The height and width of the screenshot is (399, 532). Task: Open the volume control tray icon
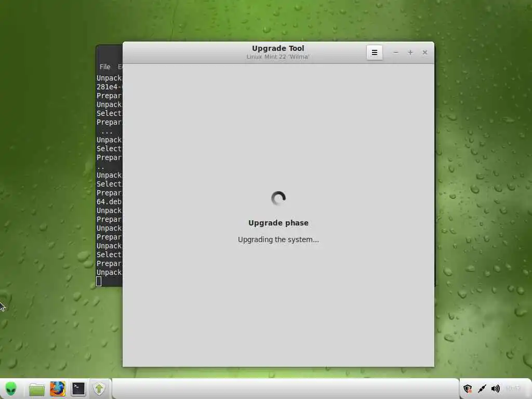click(x=495, y=389)
